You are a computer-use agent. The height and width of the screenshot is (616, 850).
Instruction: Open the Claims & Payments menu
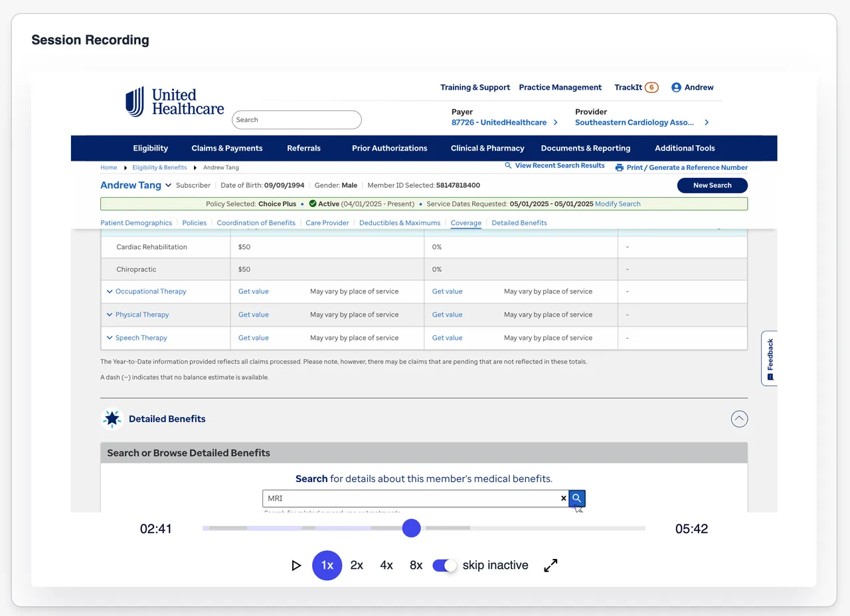[x=227, y=148]
